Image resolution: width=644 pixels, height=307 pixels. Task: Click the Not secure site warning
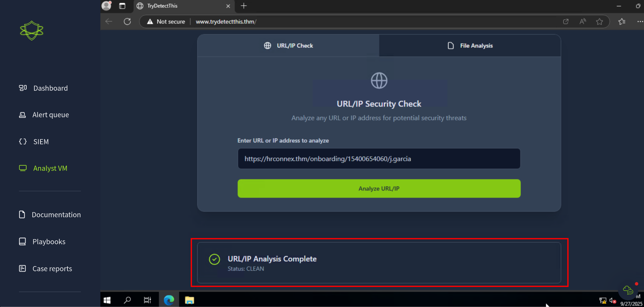(166, 22)
